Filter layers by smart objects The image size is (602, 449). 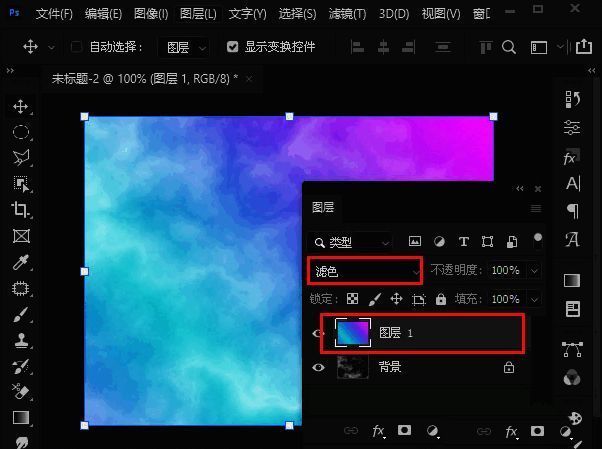(x=512, y=242)
